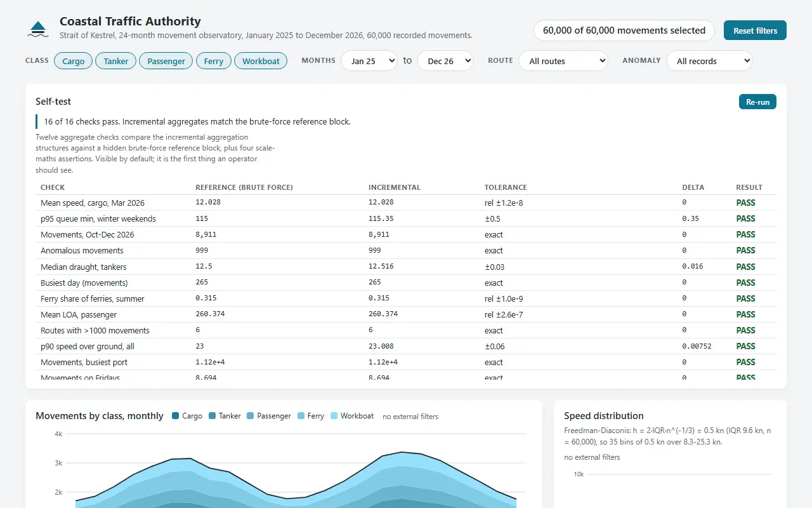Click the PASS result for Median draught, tankers
Viewport: 812px width, 508px height.
[746, 267]
